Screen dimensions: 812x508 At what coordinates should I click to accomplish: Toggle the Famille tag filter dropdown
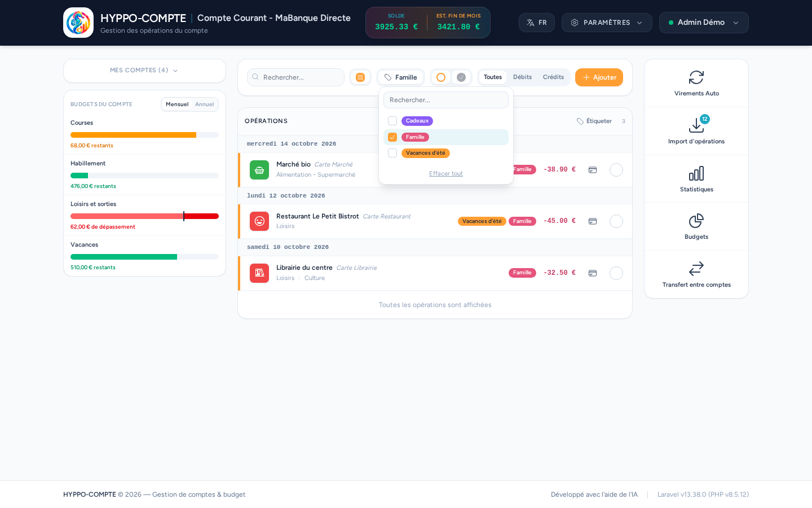click(400, 77)
